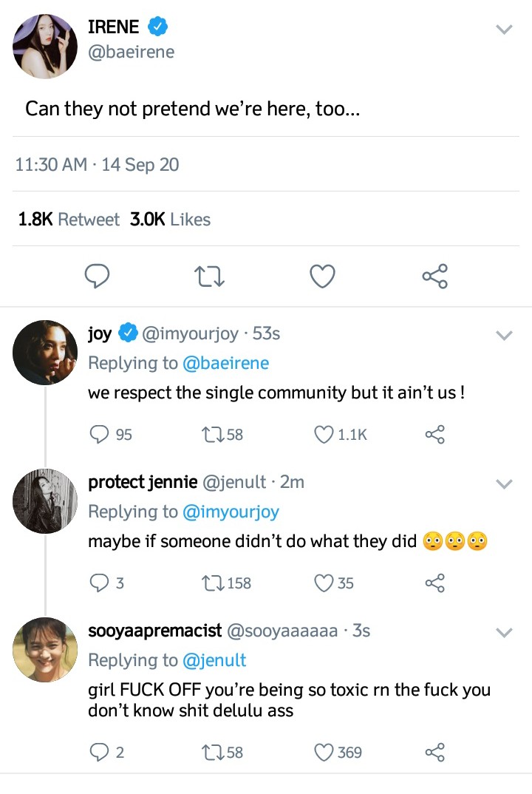Screen dimensions: 532x794
Task: Share sooyaapremacist's reply
Action: (x=434, y=753)
